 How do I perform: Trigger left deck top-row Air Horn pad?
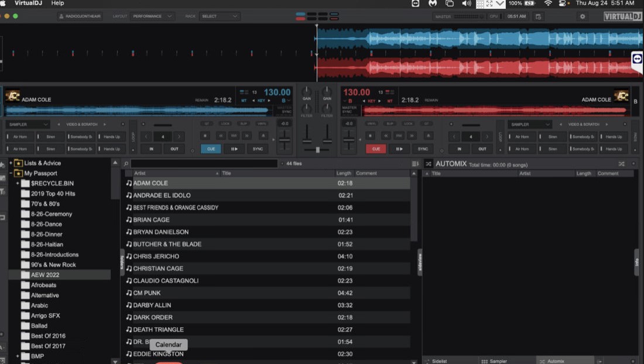(20, 137)
